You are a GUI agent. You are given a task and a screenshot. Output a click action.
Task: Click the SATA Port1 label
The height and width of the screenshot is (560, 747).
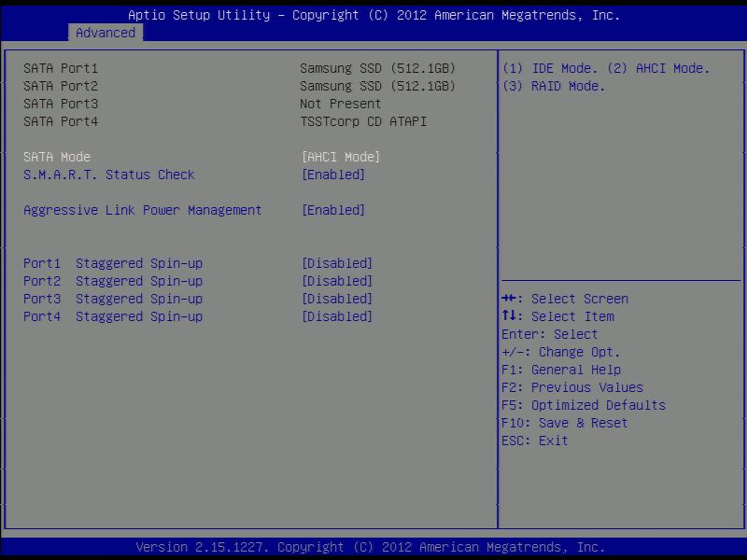pos(61,68)
